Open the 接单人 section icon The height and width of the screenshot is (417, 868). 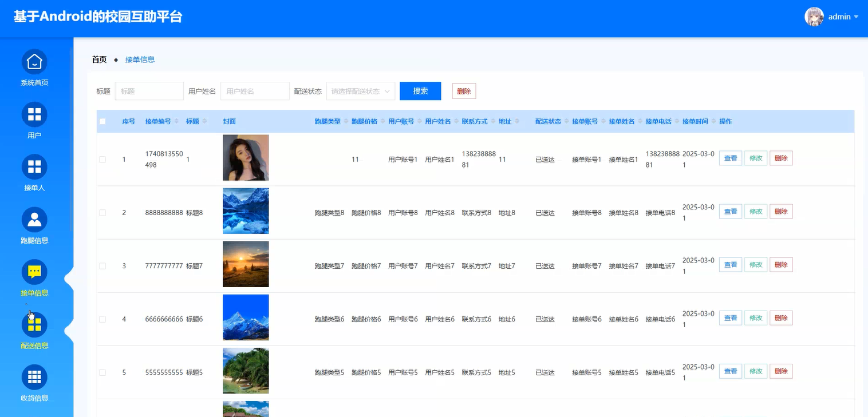coord(34,166)
